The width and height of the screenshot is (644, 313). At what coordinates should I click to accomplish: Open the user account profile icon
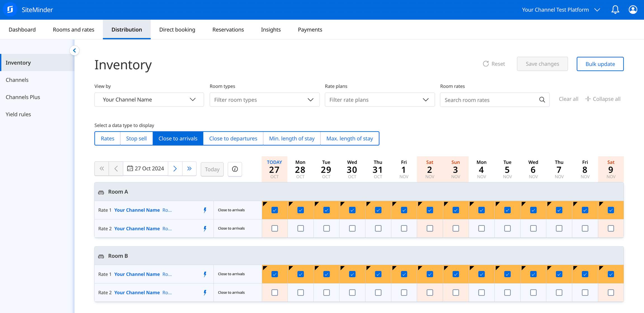(633, 10)
